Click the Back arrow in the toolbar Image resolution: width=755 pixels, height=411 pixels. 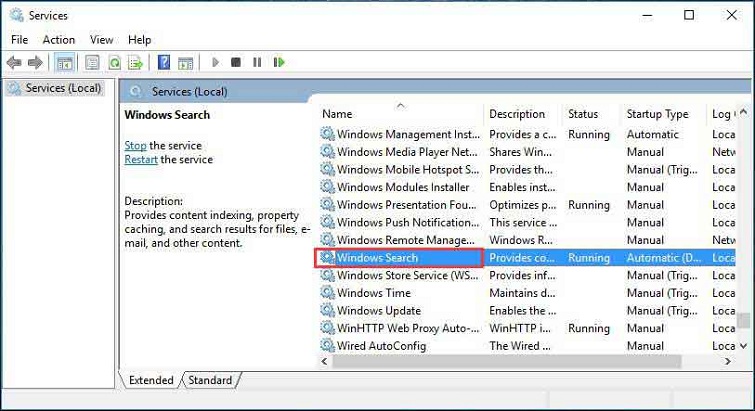pos(14,63)
